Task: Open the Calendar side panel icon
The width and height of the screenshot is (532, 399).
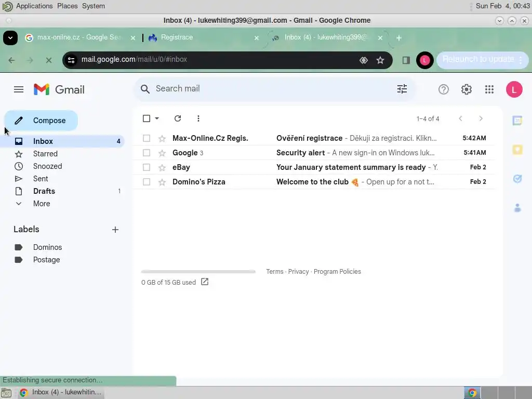Action: [x=517, y=121]
